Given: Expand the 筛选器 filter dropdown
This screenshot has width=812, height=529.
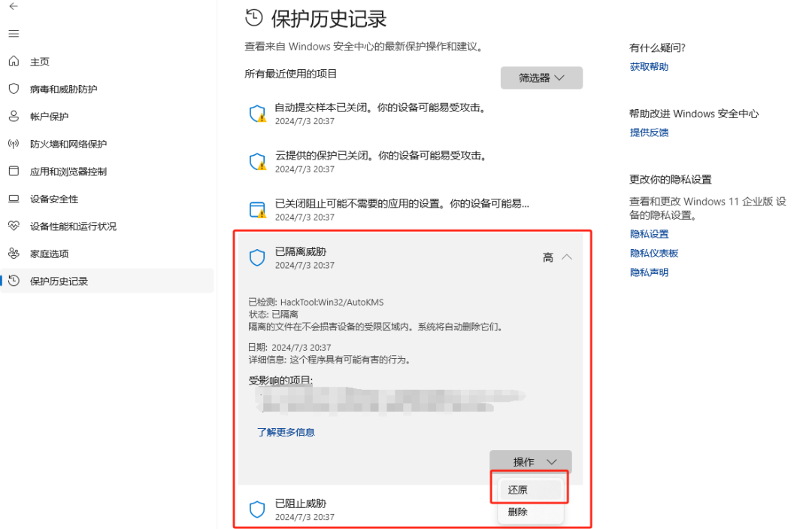Looking at the screenshot, I should click(541, 78).
